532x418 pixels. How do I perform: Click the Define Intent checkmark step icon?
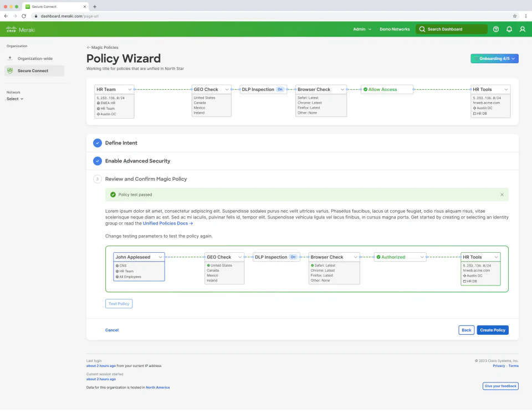(x=98, y=143)
